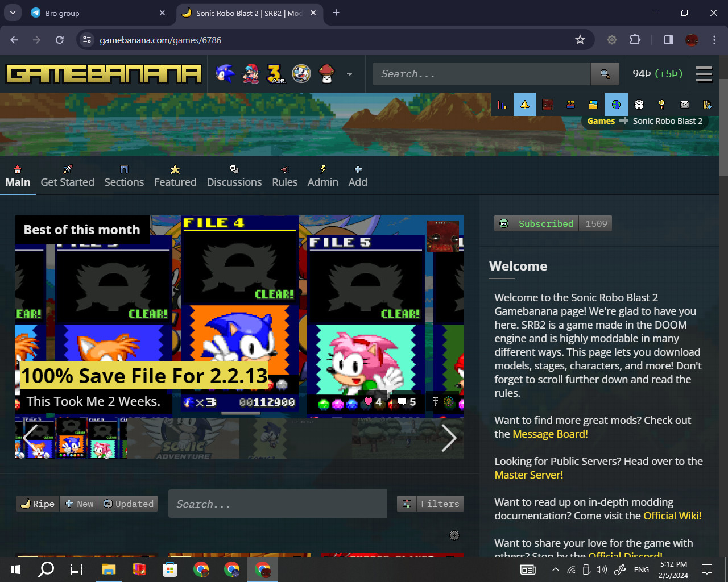
Task: Switch sorting to New
Action: [79, 504]
